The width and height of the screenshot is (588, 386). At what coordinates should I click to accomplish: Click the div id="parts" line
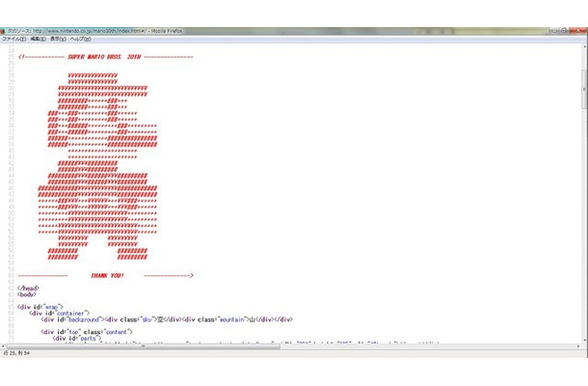tap(77, 339)
